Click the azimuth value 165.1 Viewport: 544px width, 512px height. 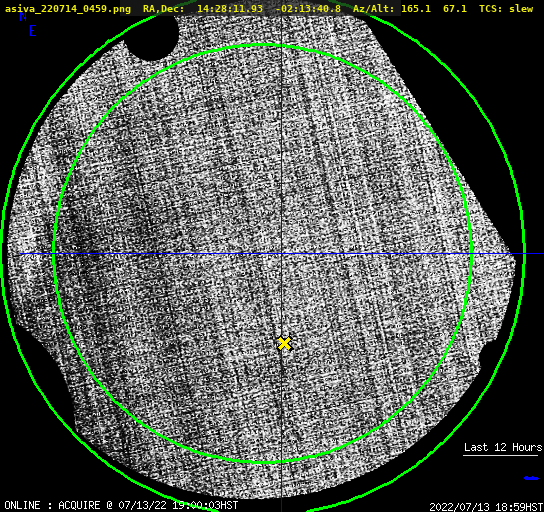tap(416, 9)
